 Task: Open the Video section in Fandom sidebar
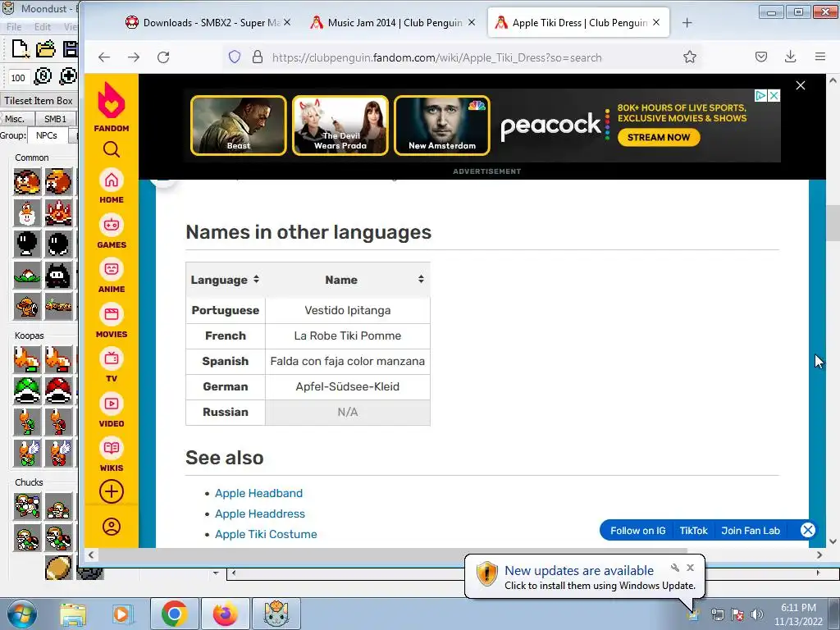[112, 410]
